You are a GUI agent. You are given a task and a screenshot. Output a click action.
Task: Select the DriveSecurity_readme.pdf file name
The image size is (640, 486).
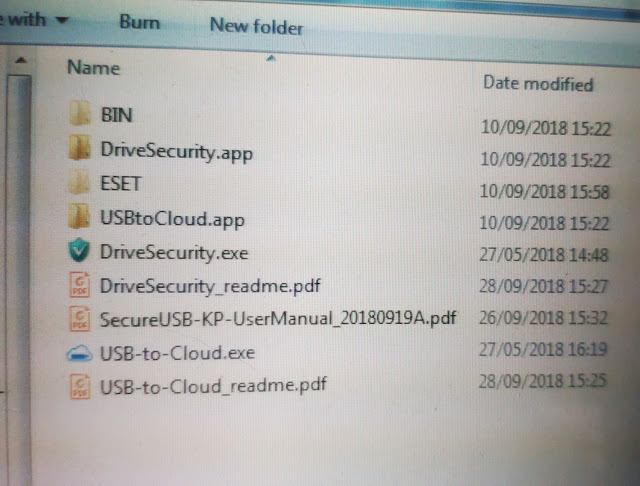click(210, 286)
